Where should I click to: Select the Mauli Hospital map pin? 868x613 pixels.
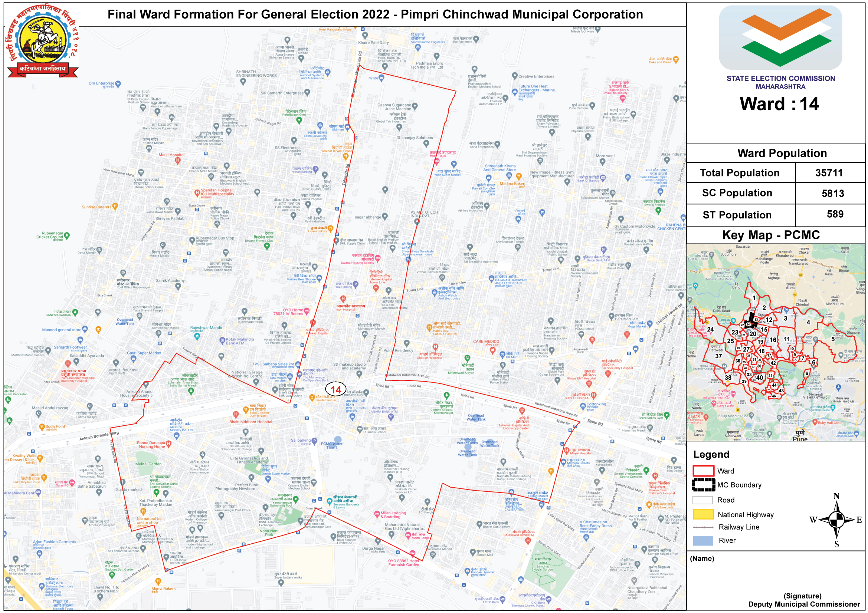178,161
